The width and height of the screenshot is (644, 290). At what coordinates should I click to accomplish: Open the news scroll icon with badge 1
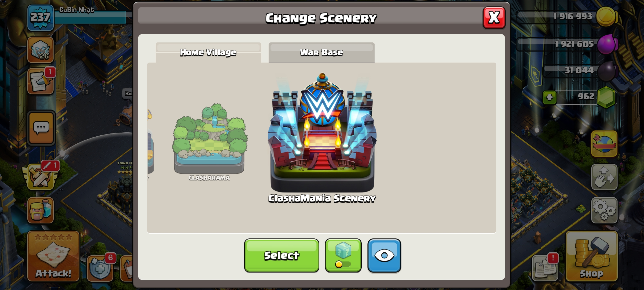coord(41,81)
